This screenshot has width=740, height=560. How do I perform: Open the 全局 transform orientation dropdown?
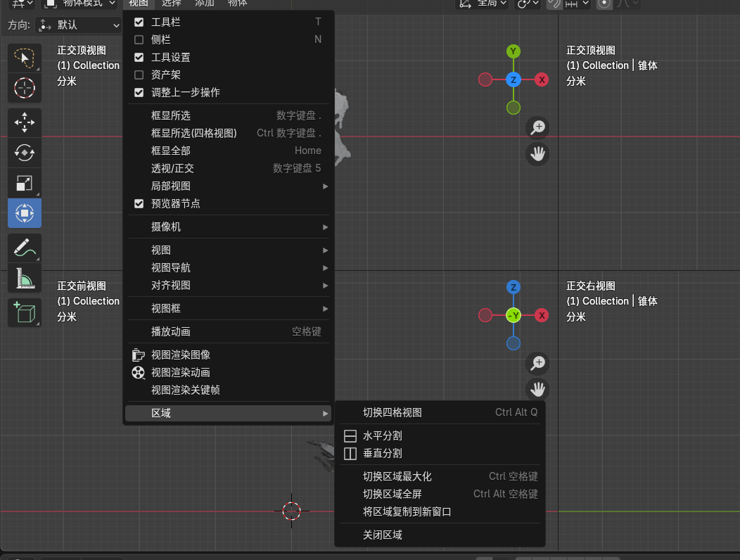481,4
